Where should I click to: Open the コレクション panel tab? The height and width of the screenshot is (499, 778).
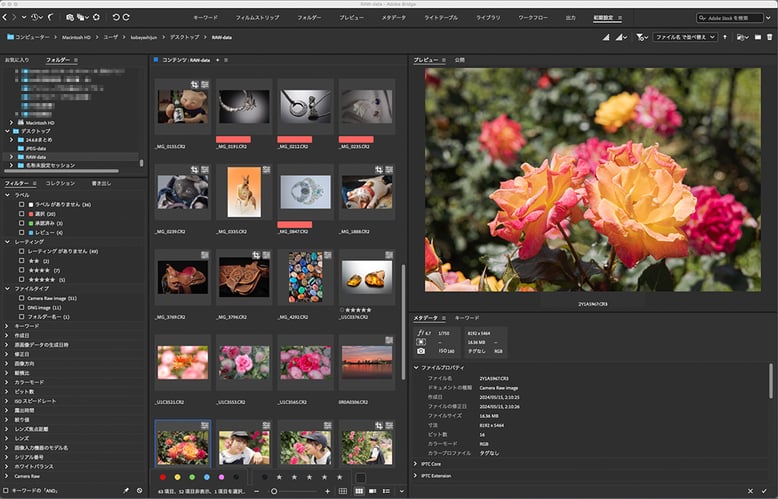click(x=60, y=184)
